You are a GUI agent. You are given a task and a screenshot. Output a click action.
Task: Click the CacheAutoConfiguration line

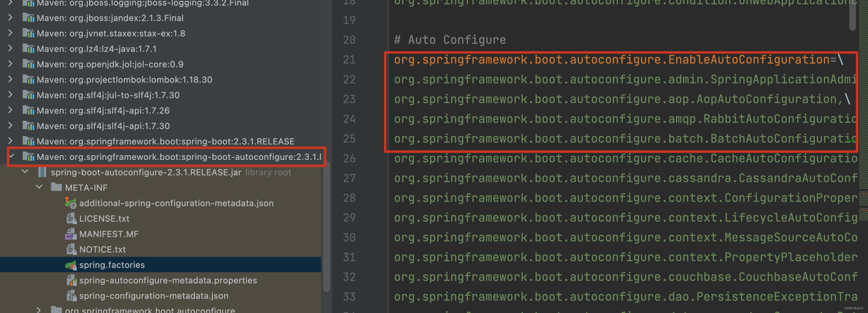pyautogui.click(x=625, y=159)
